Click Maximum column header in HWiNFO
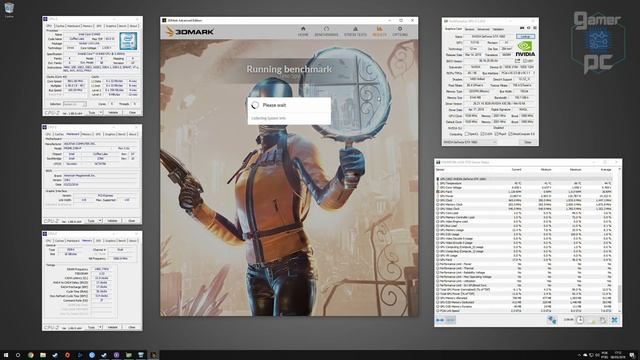 pos(576,169)
